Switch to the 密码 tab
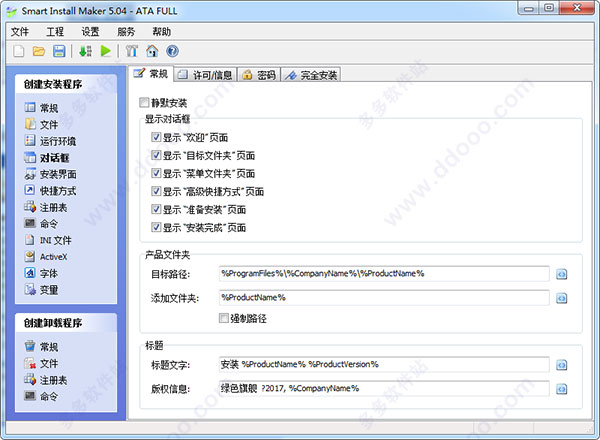The width and height of the screenshot is (600, 440). point(259,75)
